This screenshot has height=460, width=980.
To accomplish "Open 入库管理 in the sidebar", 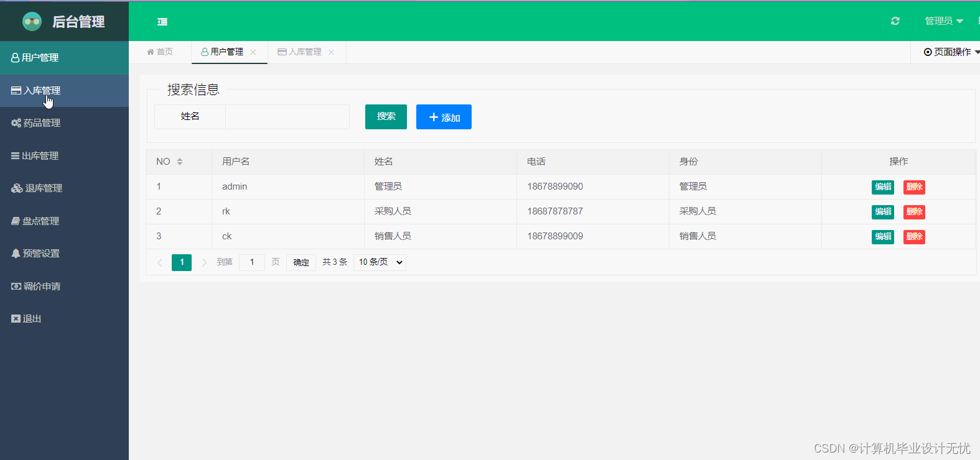I will click(64, 91).
